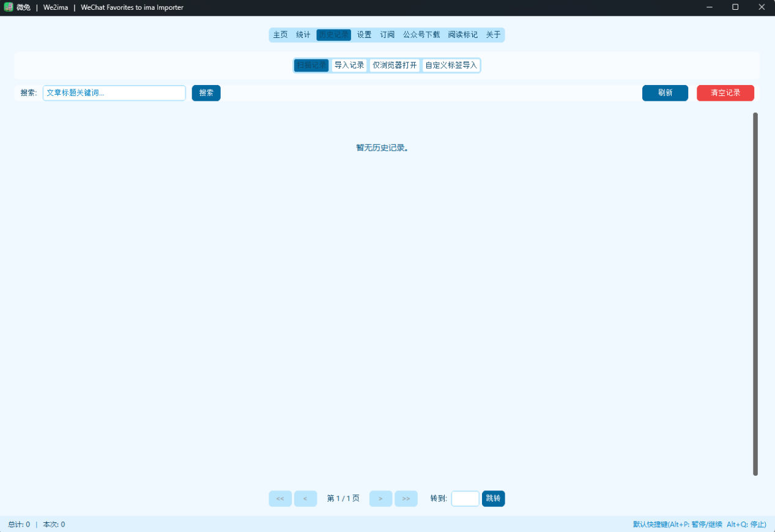Click the 默认快捷键 hint in status bar
This screenshot has height=532, width=775.
pyautogui.click(x=700, y=525)
